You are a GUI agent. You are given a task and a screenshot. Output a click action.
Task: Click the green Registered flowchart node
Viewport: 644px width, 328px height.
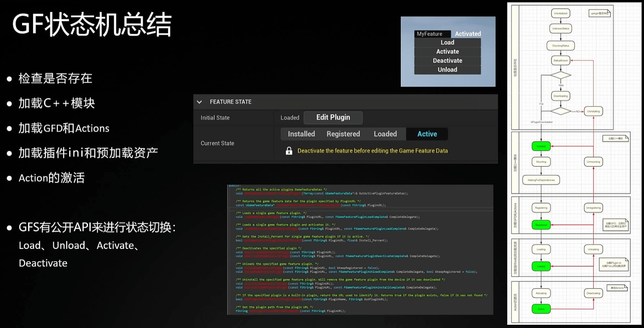pos(541,225)
